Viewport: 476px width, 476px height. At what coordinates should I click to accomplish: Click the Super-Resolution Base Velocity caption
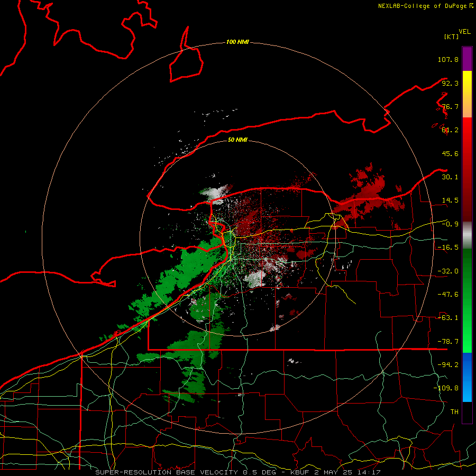pyautogui.click(x=237, y=472)
